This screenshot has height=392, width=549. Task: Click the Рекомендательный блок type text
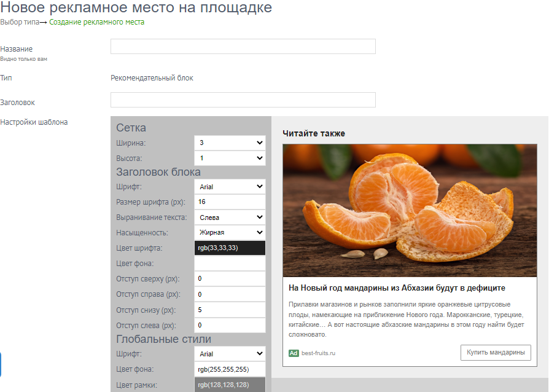coord(152,78)
